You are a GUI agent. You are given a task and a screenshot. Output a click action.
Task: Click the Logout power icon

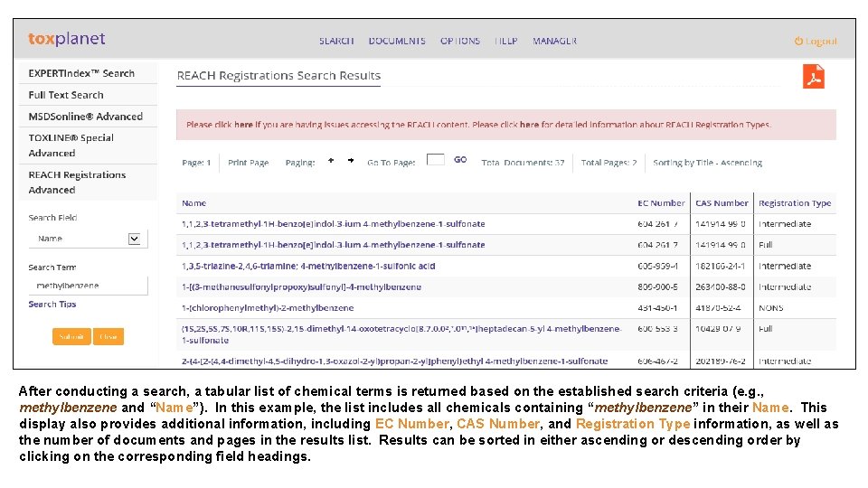[x=798, y=41]
